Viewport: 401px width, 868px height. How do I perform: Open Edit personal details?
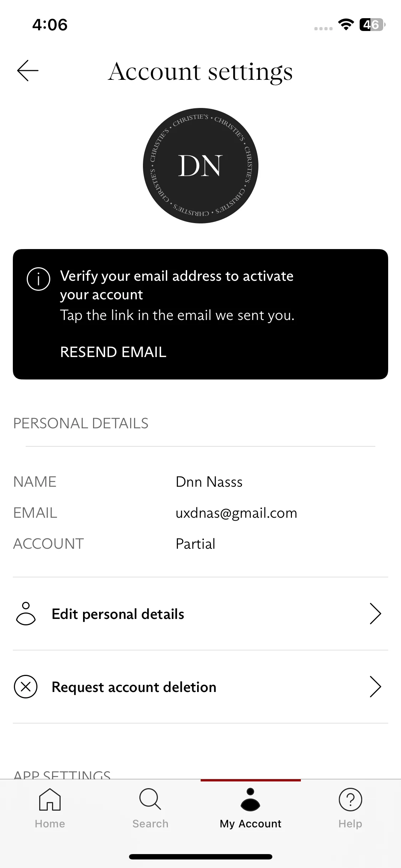pyautogui.click(x=200, y=614)
